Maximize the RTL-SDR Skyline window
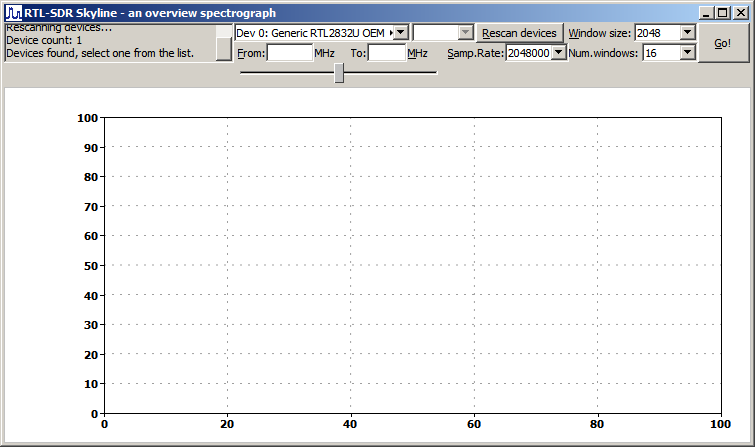This screenshot has height=447, width=755. (723, 13)
